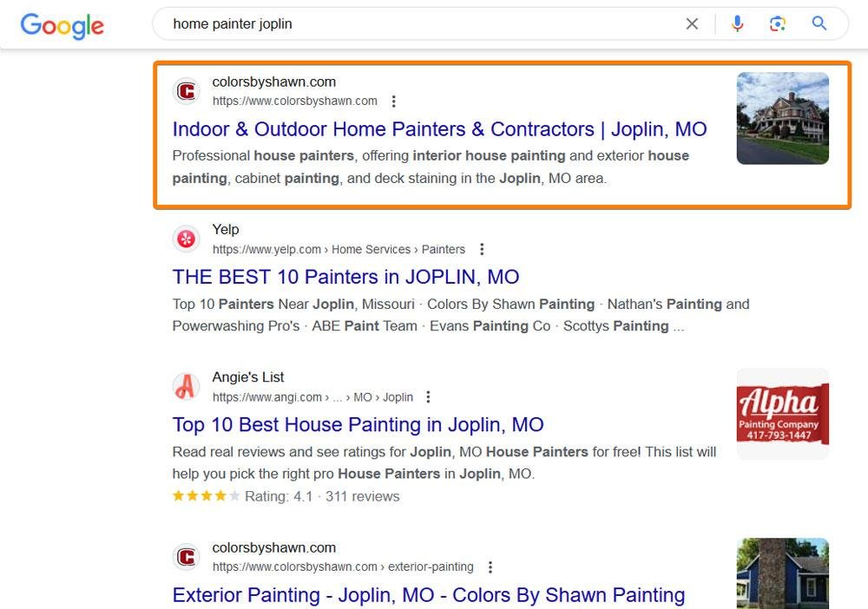Open three-dot menu beside Yelp URL
This screenshot has width=868, height=609.
click(482, 249)
